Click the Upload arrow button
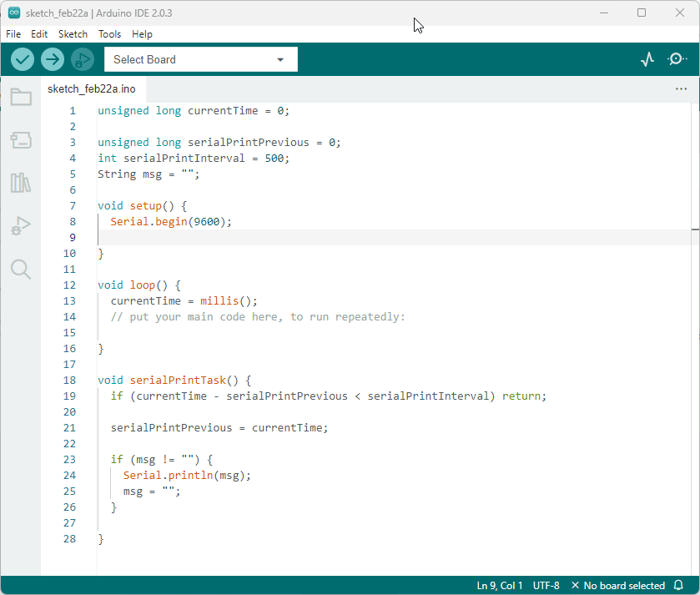The height and width of the screenshot is (595, 700). click(x=53, y=59)
